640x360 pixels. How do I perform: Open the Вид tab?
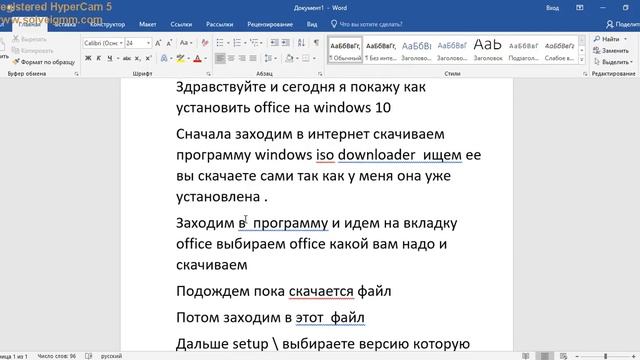coord(312,24)
